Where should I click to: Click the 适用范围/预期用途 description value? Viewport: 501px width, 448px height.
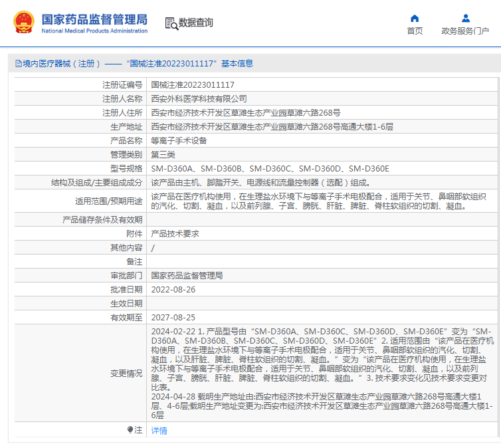point(318,201)
